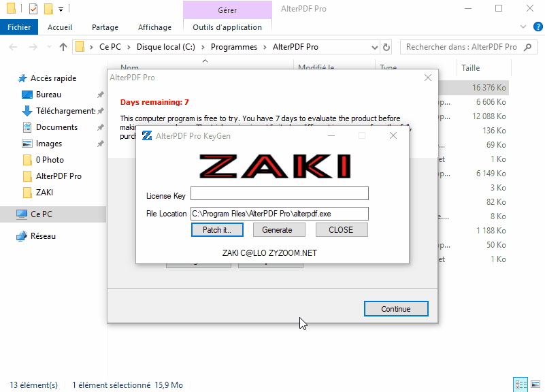545x392 pixels.
Task: Expand chevron after Programmes breadcrumb
Action: pos(265,47)
